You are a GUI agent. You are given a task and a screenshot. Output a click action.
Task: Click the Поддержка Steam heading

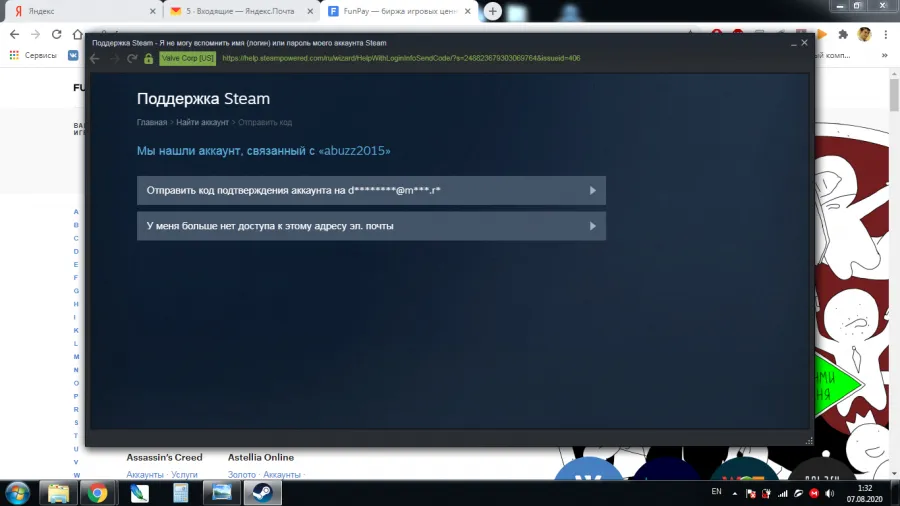pos(203,99)
